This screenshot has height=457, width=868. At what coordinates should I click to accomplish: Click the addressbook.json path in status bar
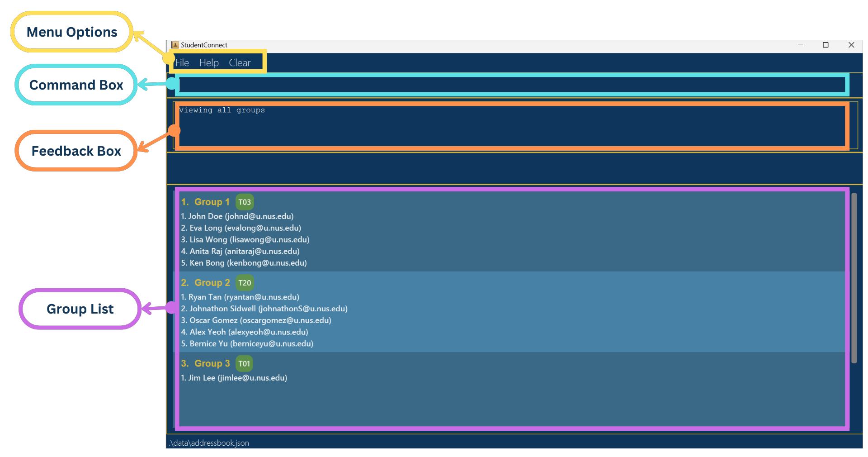tap(209, 443)
